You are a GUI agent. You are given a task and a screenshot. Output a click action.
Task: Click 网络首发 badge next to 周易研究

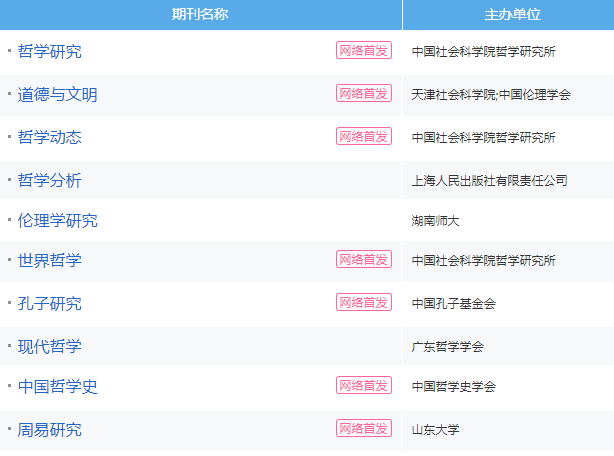(364, 429)
